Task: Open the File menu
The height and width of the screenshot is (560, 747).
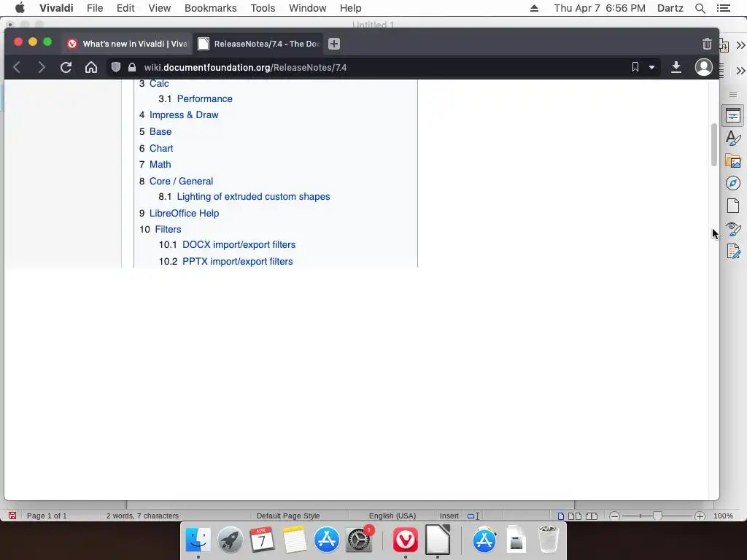Action: tap(95, 8)
